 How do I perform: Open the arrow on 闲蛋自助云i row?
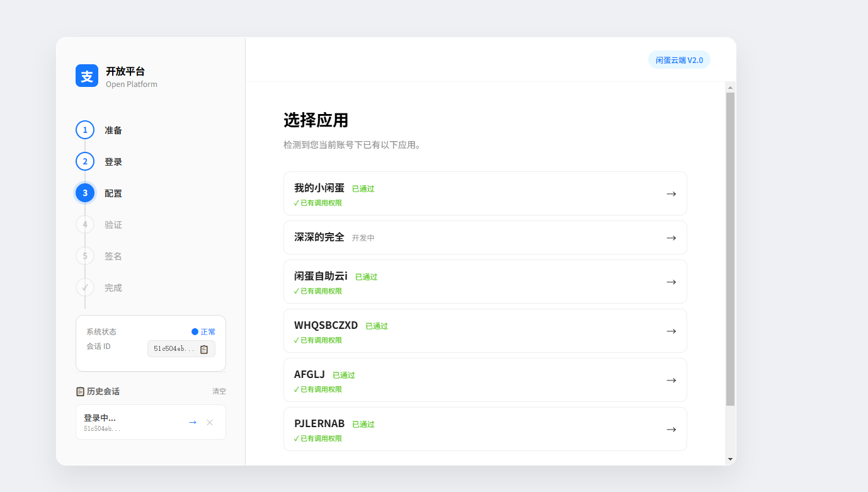click(x=671, y=282)
